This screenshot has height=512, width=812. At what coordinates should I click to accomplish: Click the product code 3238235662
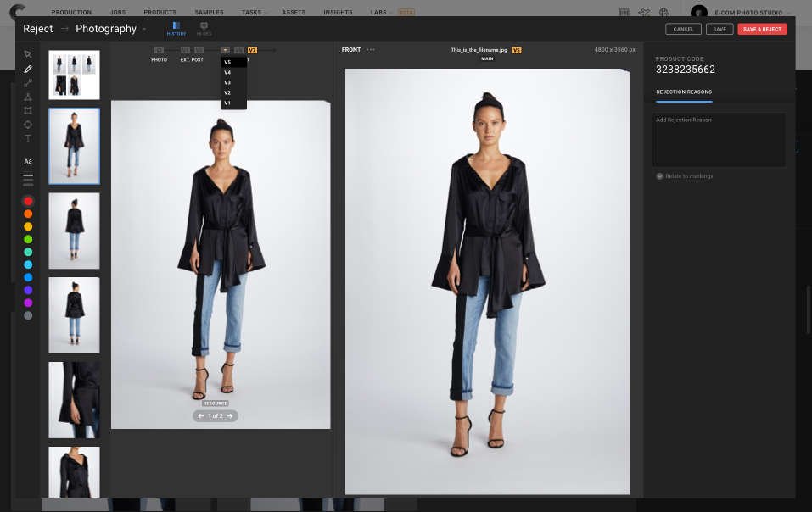pyautogui.click(x=685, y=70)
